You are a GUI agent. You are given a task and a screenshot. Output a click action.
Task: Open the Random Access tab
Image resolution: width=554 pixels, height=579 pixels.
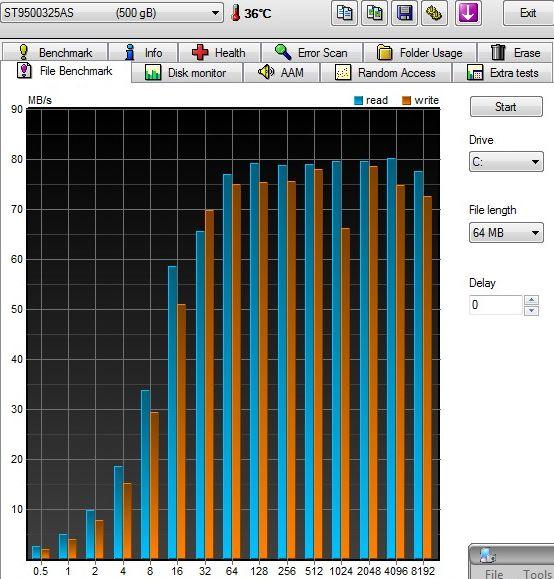386,72
